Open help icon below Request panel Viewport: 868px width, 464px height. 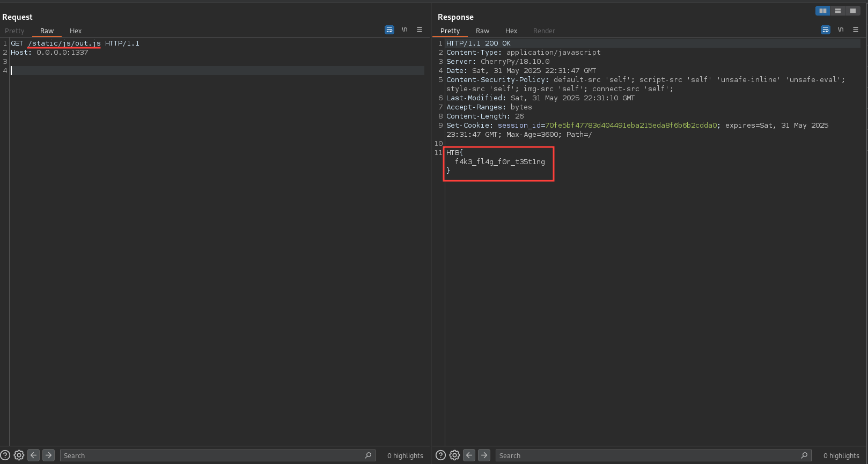pos(5,455)
